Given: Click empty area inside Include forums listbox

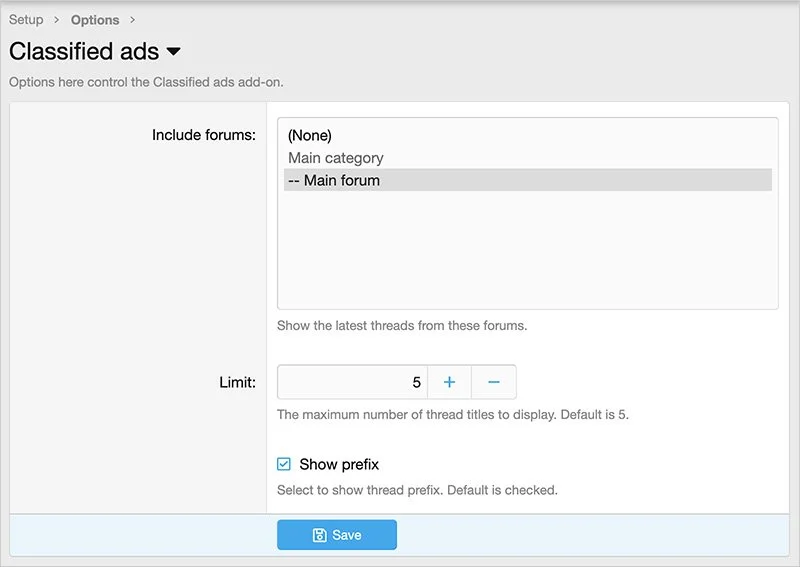Looking at the screenshot, I should click(x=527, y=250).
